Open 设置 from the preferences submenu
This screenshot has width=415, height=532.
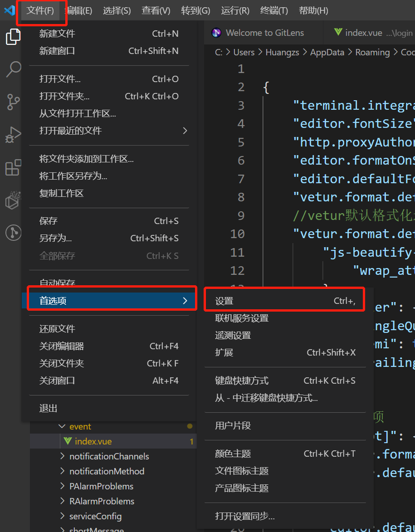click(x=285, y=301)
